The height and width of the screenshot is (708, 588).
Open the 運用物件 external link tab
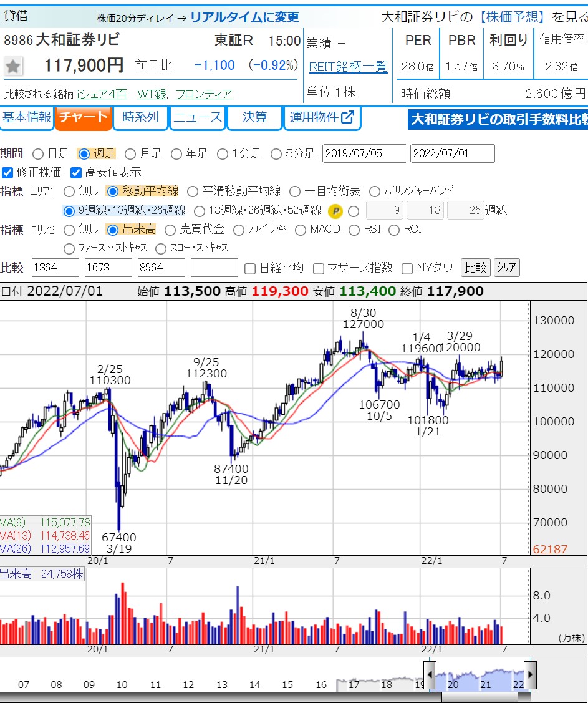tap(322, 117)
